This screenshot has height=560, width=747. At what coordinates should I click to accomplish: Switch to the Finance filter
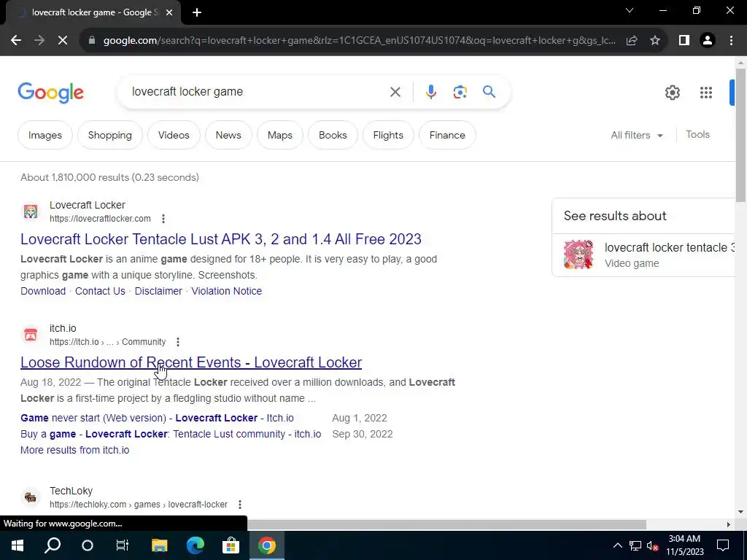point(447,135)
